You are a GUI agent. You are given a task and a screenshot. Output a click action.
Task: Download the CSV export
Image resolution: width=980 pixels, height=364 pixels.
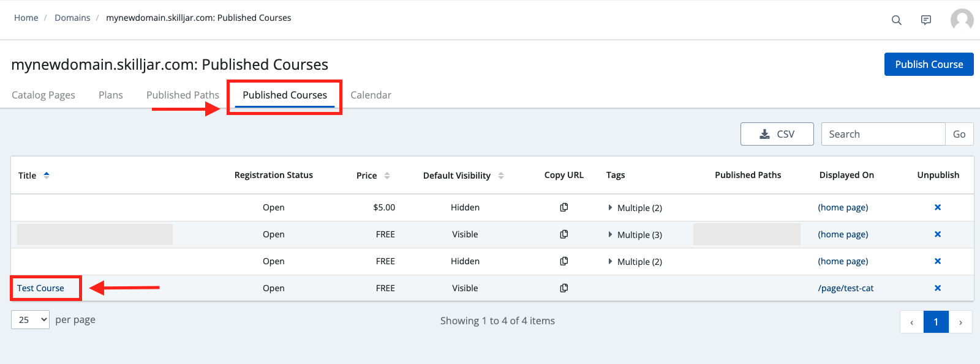[777, 134]
